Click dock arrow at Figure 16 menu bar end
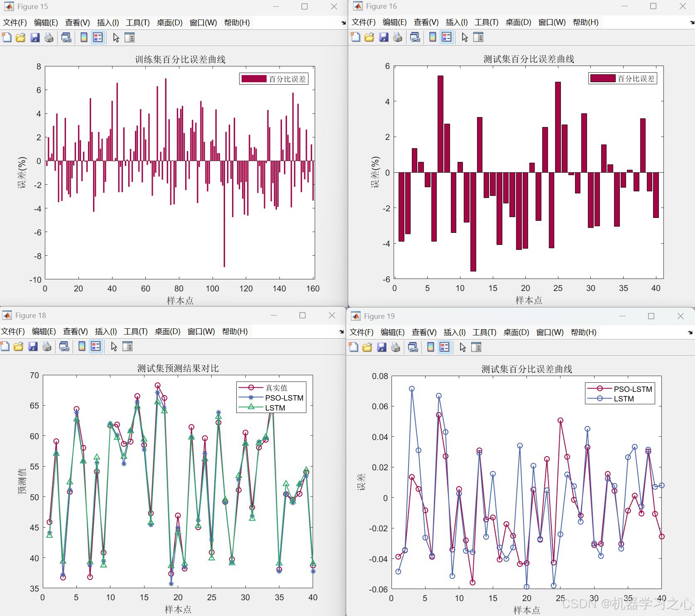The height and width of the screenshot is (616, 695). [692, 22]
